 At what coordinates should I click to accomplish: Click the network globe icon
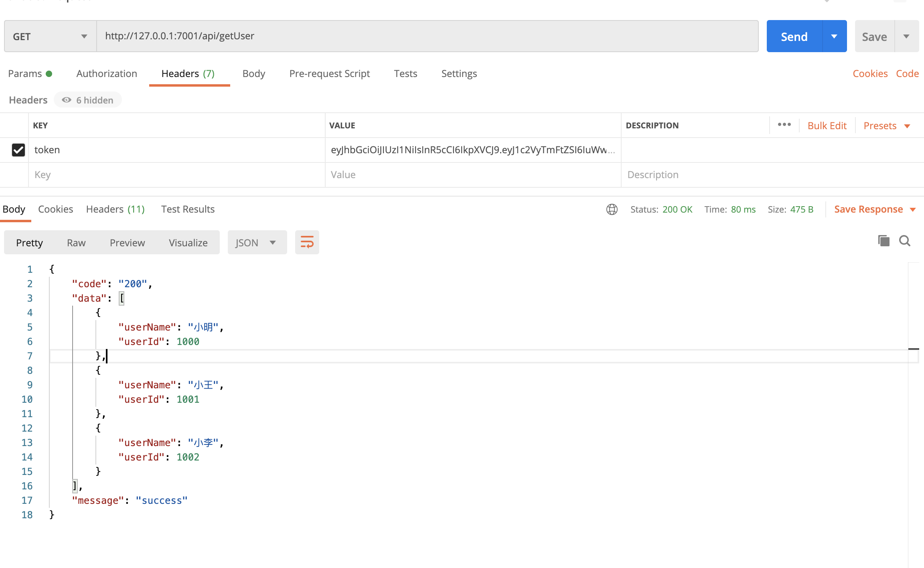(x=612, y=209)
